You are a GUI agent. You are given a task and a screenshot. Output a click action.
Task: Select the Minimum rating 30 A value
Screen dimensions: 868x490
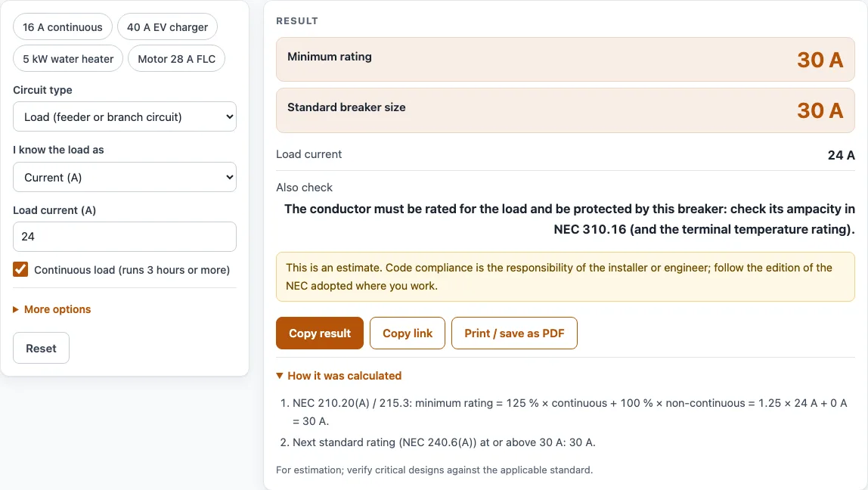coord(820,60)
